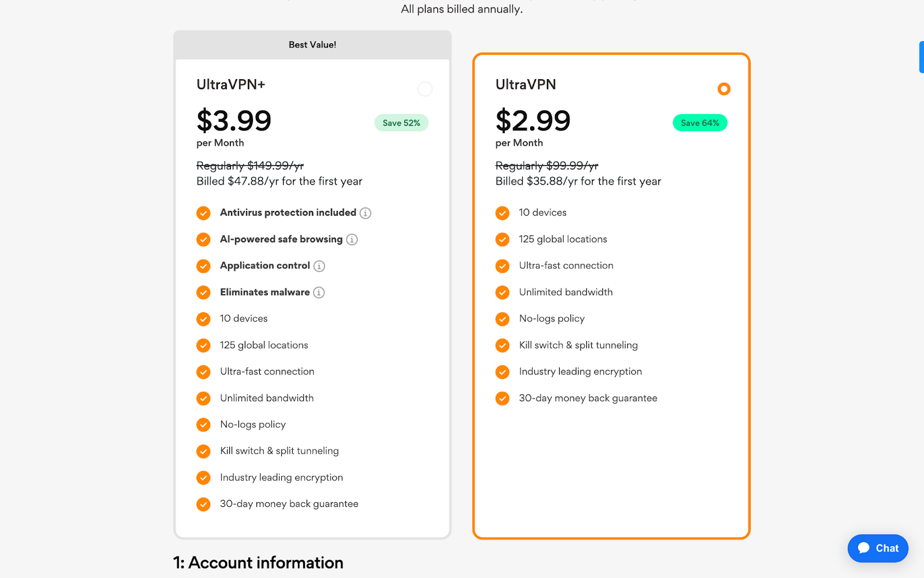Click the UltraVPN+ plan title
Viewport: 924px width, 578px height.
pyautogui.click(x=231, y=84)
